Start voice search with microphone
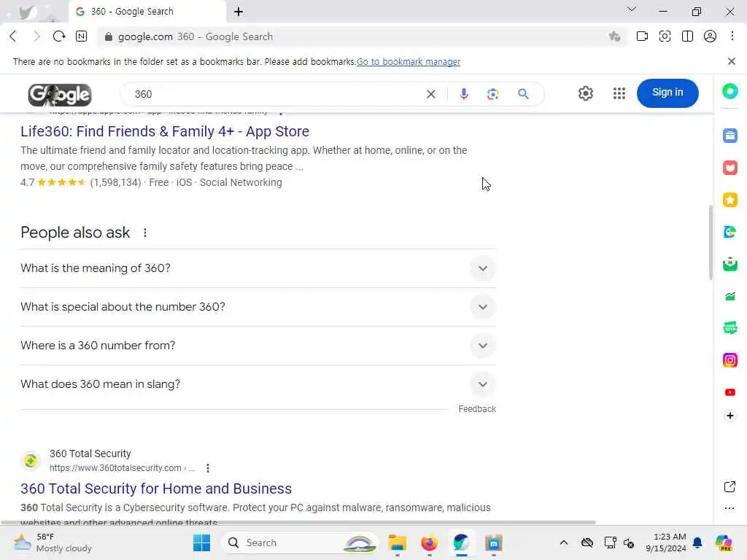This screenshot has width=747, height=560. tap(463, 94)
